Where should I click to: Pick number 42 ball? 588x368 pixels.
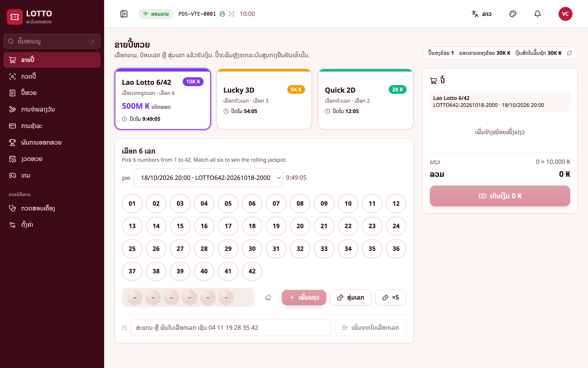click(x=252, y=271)
